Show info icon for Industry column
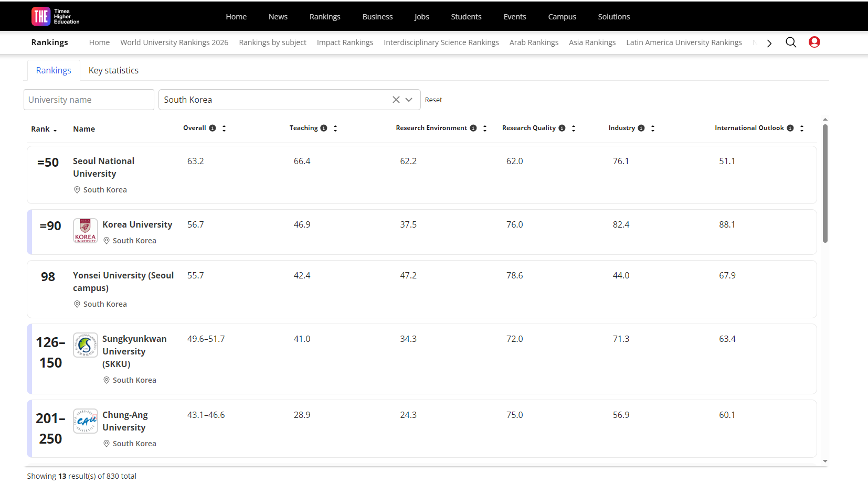868x495 pixels. point(641,128)
